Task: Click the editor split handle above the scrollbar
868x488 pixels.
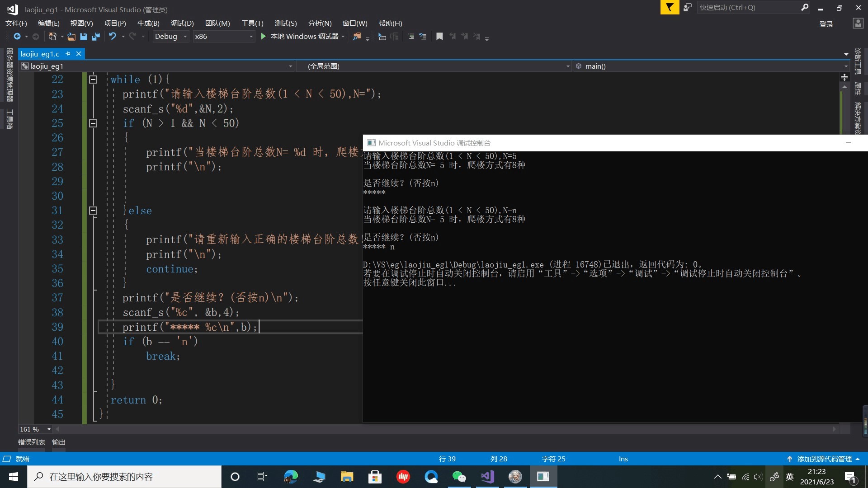Action: (844, 77)
